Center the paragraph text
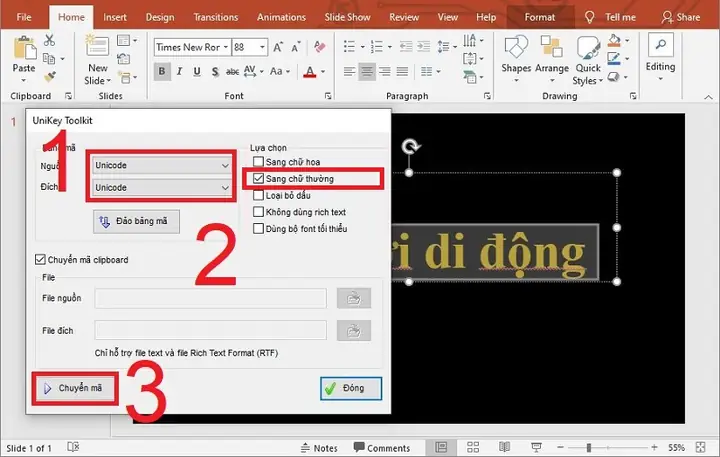Screen dimensions: 720x457 [x=367, y=72]
